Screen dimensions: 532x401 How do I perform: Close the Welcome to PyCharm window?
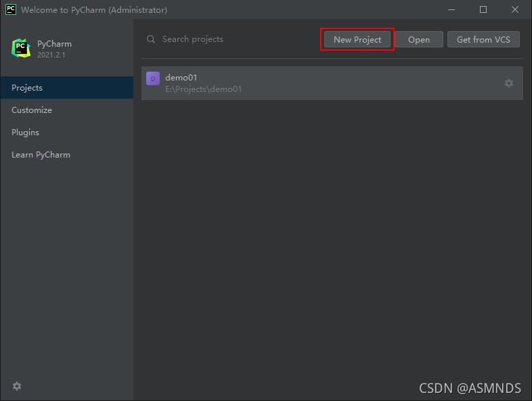tap(514, 9)
